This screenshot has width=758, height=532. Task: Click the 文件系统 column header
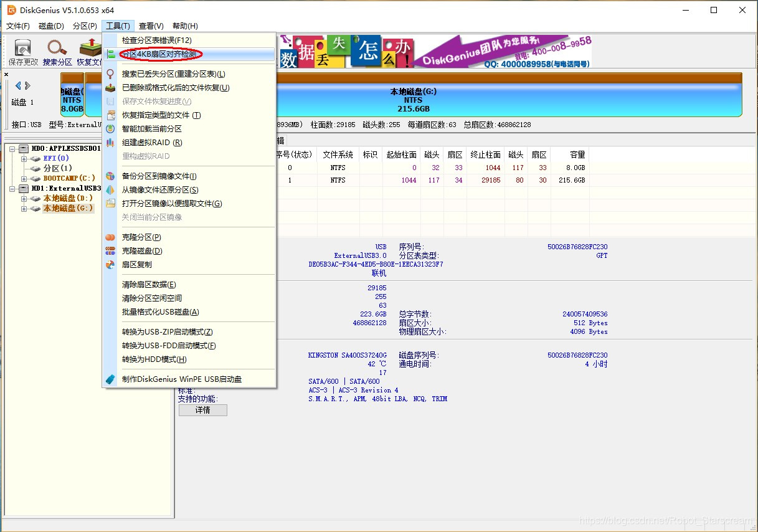click(x=338, y=154)
